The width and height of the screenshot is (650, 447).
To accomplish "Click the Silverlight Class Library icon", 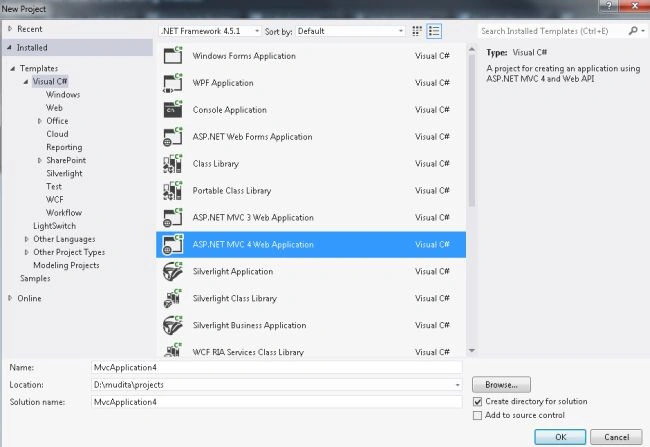I will [173, 298].
